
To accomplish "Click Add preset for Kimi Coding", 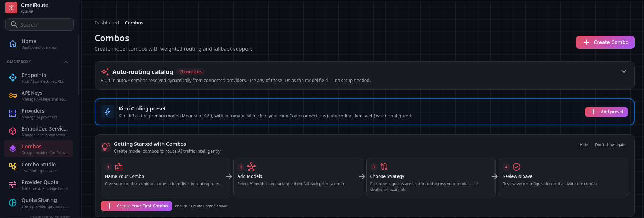I will pyautogui.click(x=606, y=112).
